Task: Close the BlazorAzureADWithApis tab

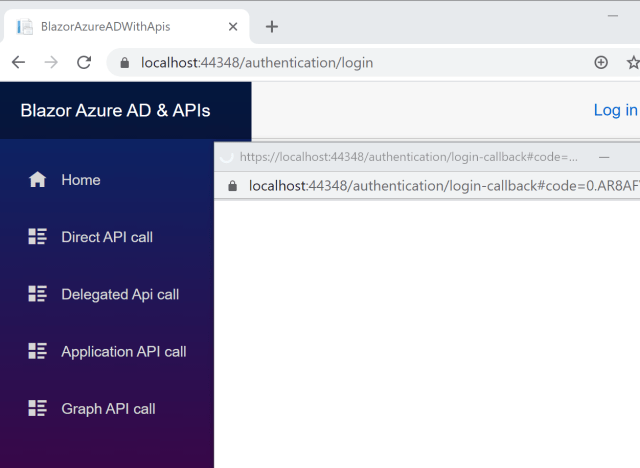Action: coord(233,26)
